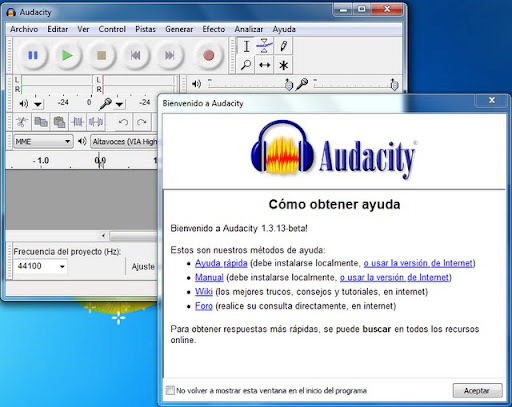Open the Generar menu
This screenshot has width=512, height=407.
click(179, 29)
